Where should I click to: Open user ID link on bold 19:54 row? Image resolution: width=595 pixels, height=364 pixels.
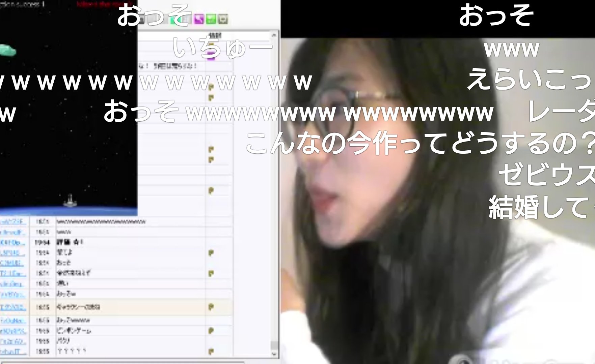(13, 242)
